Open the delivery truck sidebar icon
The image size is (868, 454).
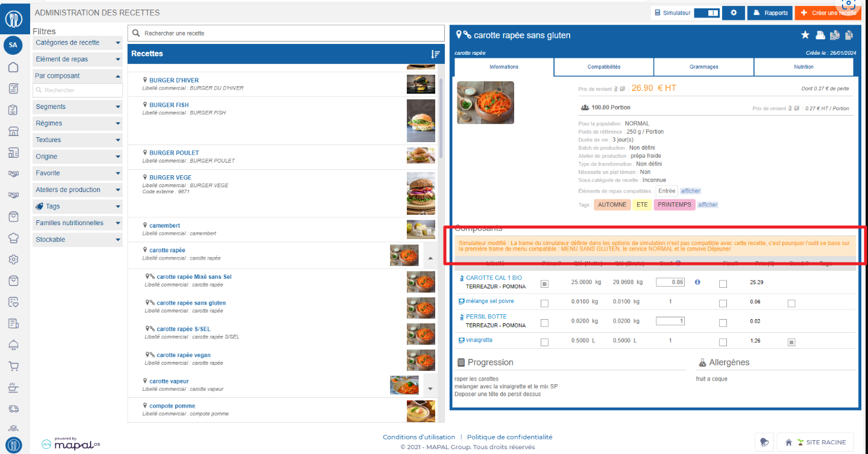click(13, 409)
